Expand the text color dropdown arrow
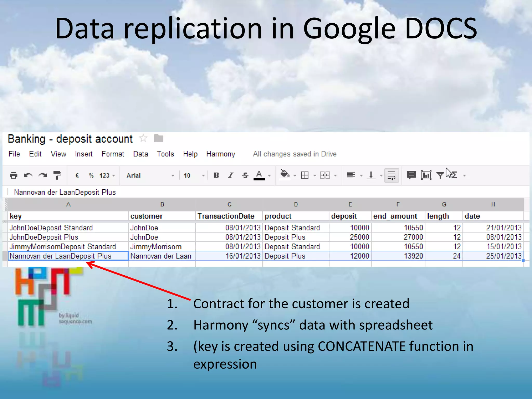This screenshot has height=399, width=532. point(269,176)
